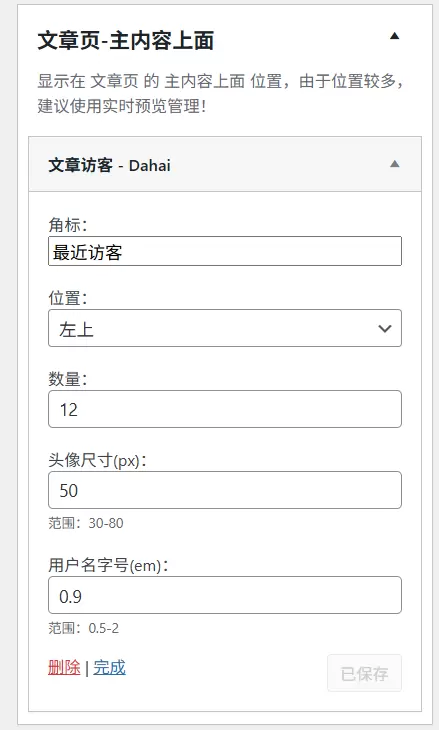Click the 删除 link to remove widget
Image resolution: width=439 pixels, height=730 pixels.
tap(64, 668)
